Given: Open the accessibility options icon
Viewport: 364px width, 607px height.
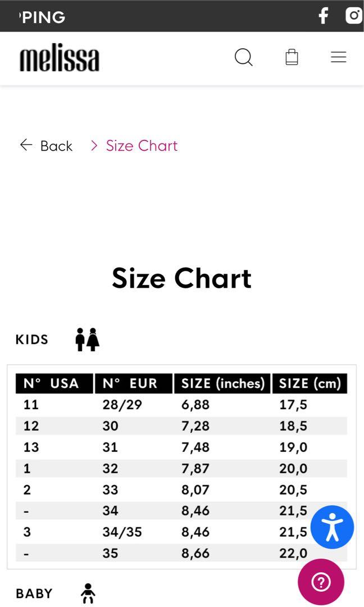Looking at the screenshot, I should point(332,527).
